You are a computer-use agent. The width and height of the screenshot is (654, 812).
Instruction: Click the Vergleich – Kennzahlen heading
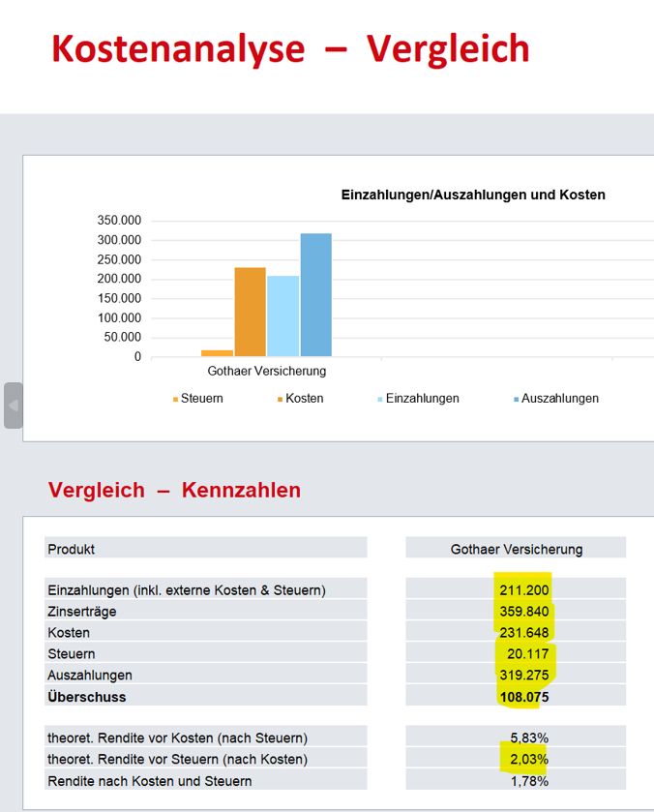[174, 490]
